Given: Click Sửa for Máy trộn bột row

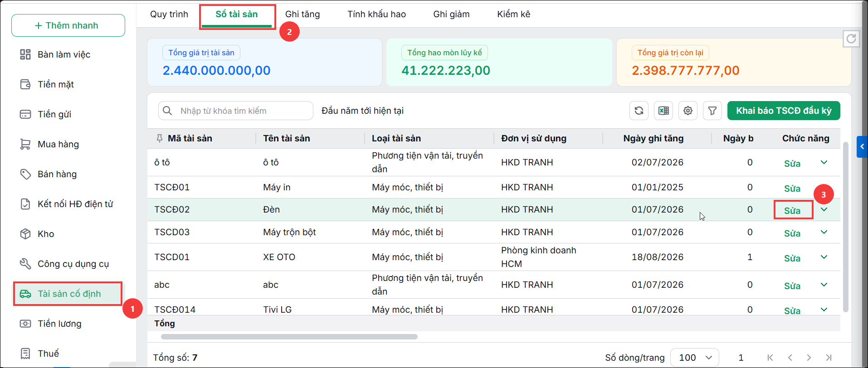Looking at the screenshot, I should coord(792,233).
